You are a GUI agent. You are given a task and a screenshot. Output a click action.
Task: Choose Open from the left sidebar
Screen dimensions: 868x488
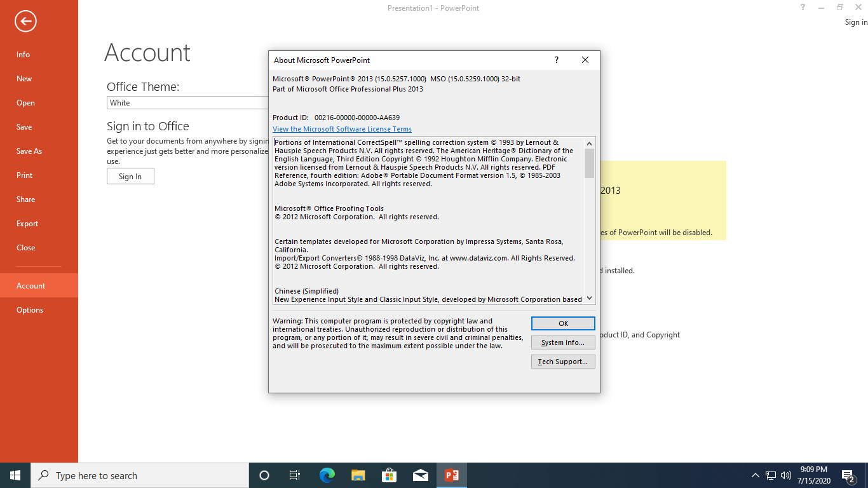tap(39, 103)
